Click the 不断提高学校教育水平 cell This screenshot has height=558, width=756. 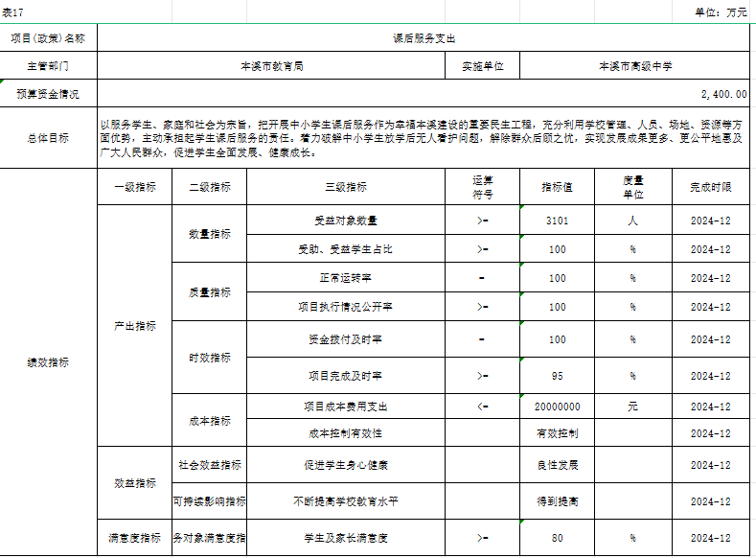(x=346, y=501)
